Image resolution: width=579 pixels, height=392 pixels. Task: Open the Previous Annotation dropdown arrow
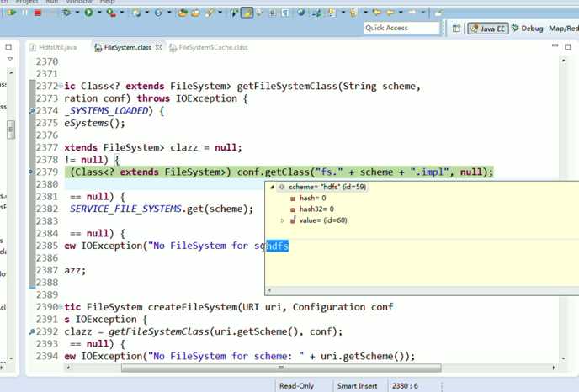tap(365, 13)
